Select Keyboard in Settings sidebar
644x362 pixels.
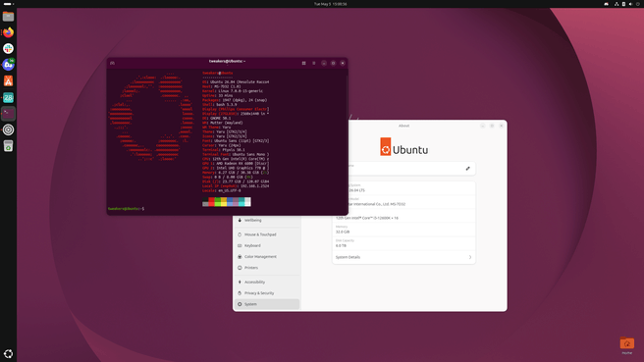pyautogui.click(x=267, y=245)
